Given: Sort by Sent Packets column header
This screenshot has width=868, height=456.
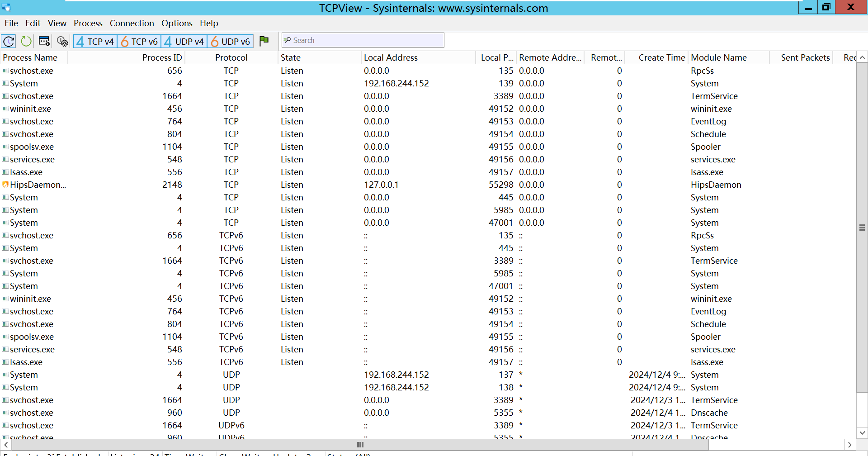Looking at the screenshot, I should point(801,57).
